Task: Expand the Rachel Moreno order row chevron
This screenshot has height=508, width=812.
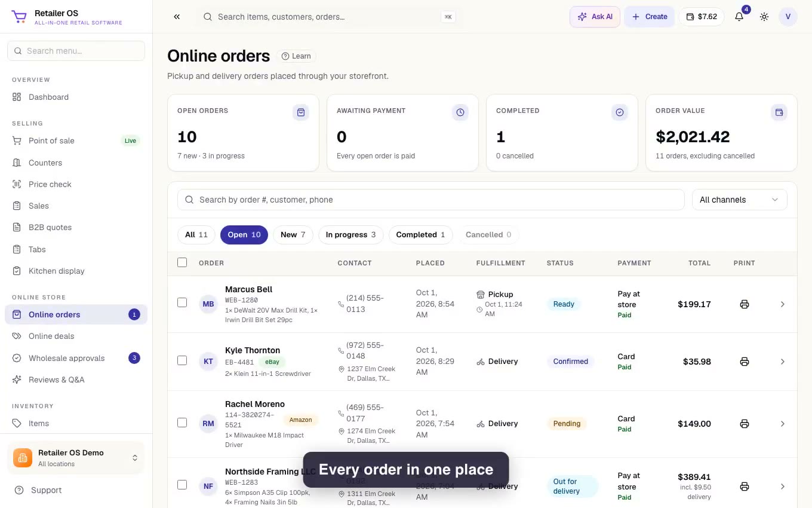Action: pyautogui.click(x=783, y=424)
